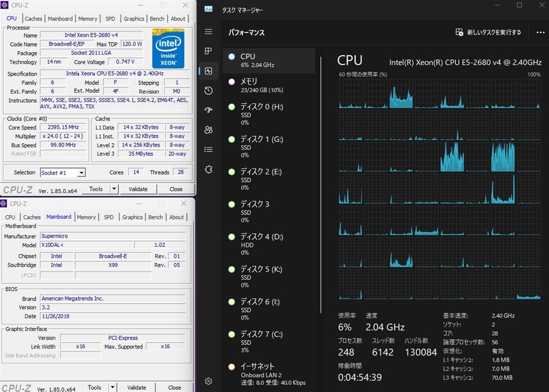Open Services icon in Task Manager sidebar
Screen dimensions: 549x392
[x=209, y=170]
